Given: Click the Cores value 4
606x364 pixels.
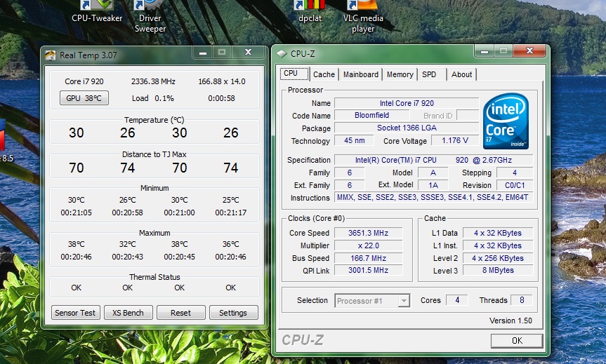Looking at the screenshot, I should (457, 300).
